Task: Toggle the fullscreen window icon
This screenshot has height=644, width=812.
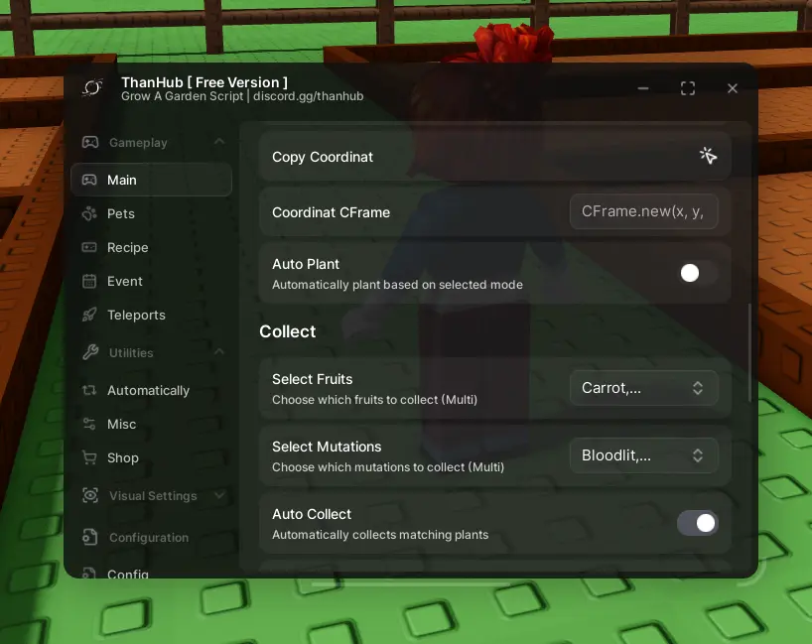Action: (688, 88)
